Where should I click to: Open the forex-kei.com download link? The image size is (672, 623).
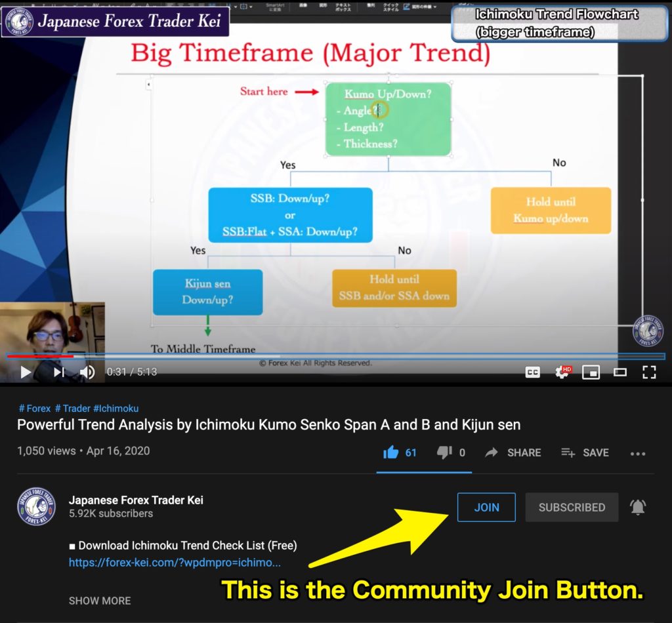tap(175, 563)
